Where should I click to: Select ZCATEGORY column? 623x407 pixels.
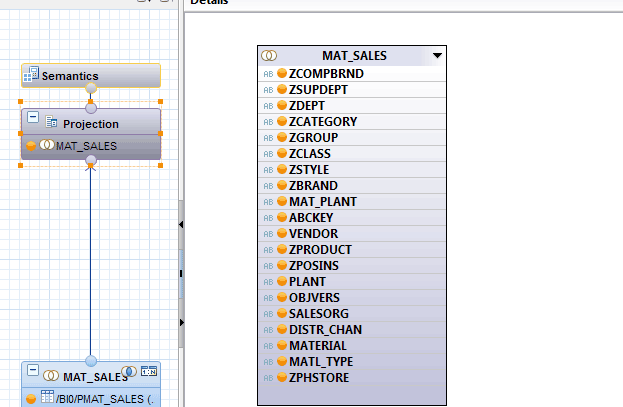click(352, 122)
